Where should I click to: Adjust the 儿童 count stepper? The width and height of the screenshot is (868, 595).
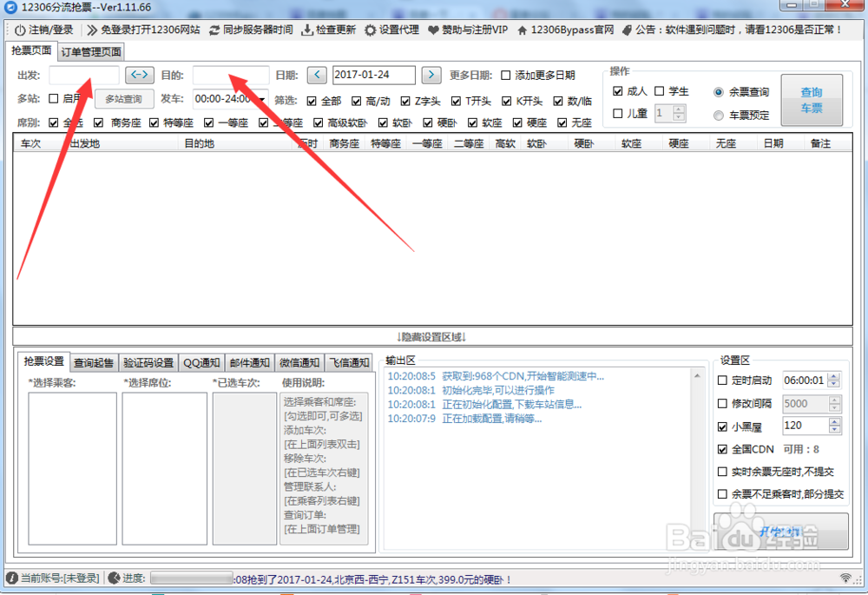680,113
